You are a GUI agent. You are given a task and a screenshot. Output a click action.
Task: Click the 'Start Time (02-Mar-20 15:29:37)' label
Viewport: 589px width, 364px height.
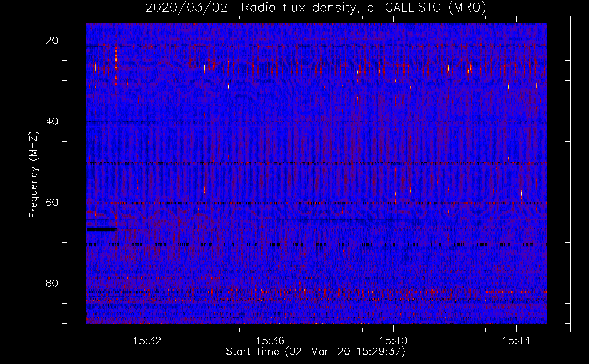316,352
